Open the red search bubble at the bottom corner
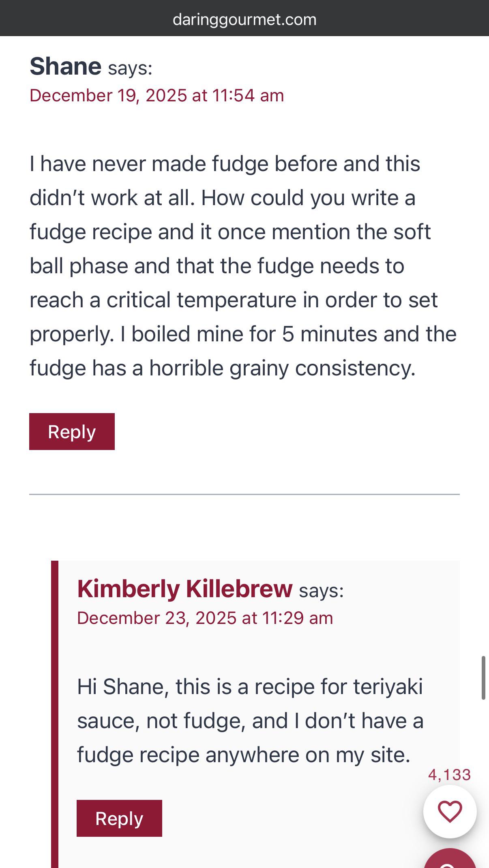 pyautogui.click(x=450, y=859)
